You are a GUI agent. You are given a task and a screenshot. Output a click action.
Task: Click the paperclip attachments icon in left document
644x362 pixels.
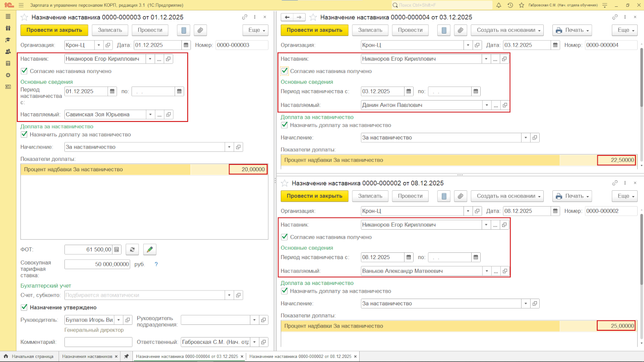(x=200, y=30)
